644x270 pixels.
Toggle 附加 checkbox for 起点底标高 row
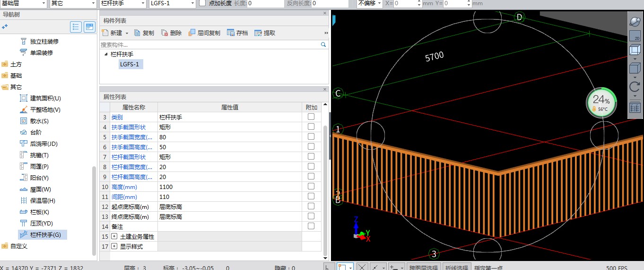(311, 206)
